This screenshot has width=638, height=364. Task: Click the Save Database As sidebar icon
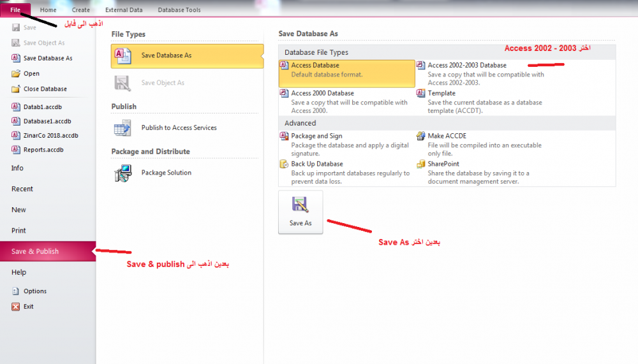(16, 58)
